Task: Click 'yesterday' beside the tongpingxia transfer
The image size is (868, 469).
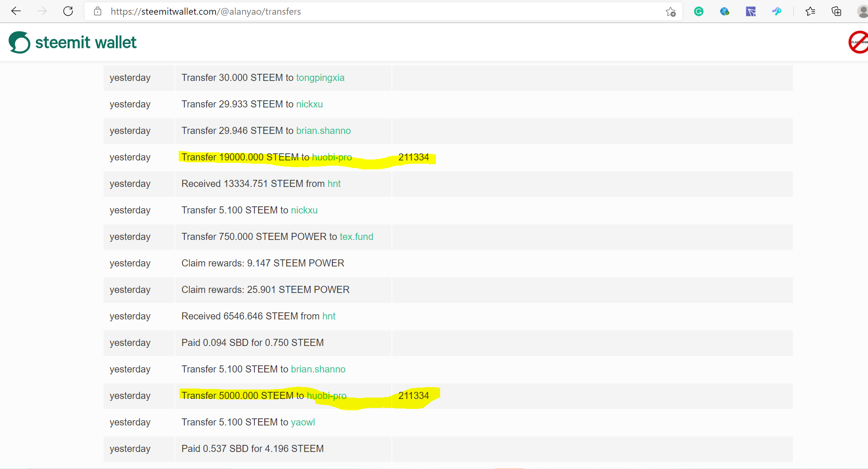Action: coord(130,78)
